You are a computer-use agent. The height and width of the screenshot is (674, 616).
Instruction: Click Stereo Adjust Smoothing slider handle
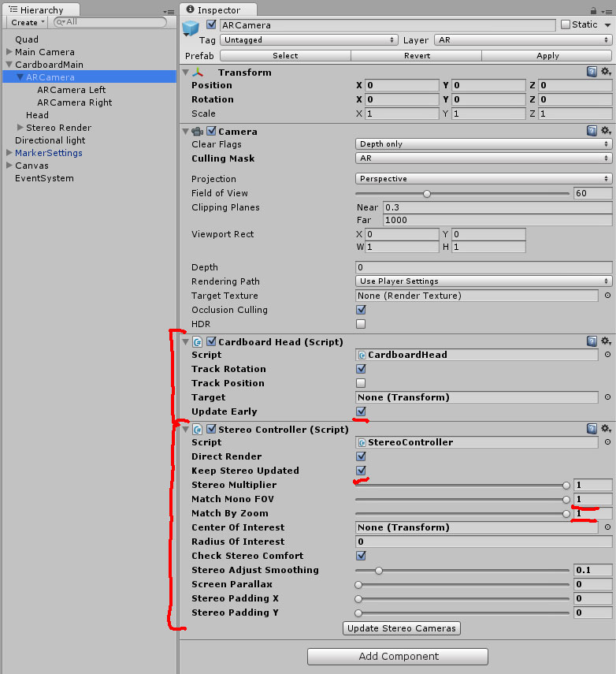pos(378,571)
